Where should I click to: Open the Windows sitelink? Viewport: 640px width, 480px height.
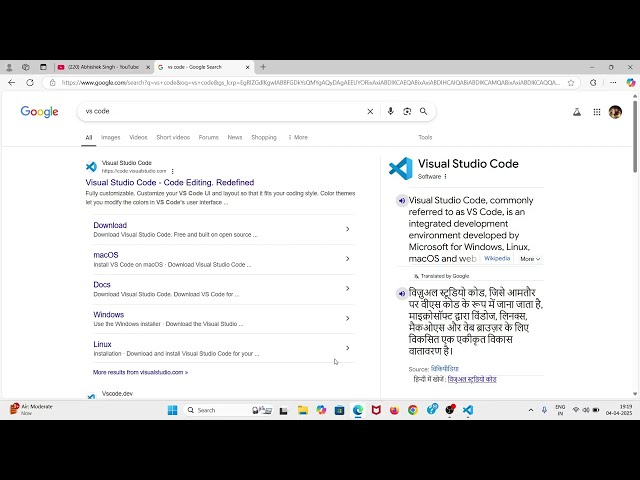109,315
